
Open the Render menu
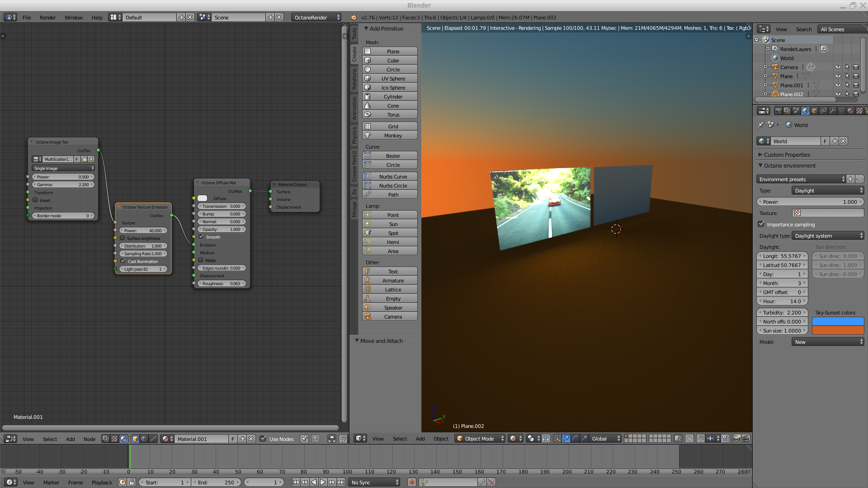point(47,18)
